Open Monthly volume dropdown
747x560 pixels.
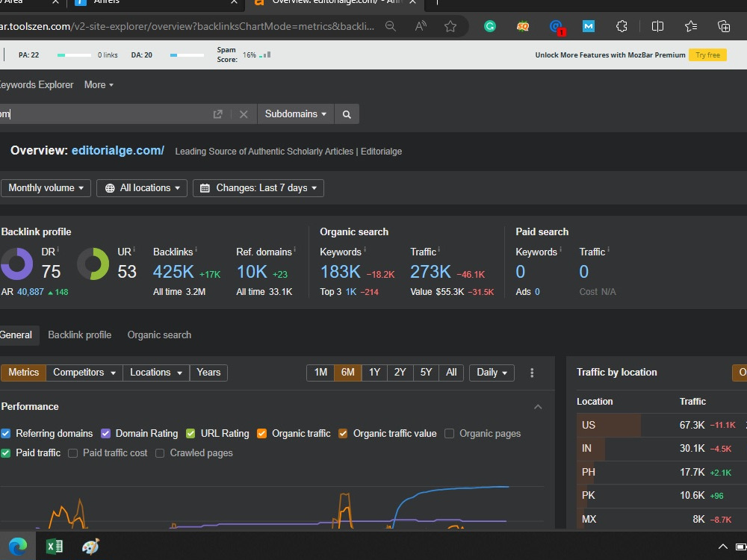point(46,188)
